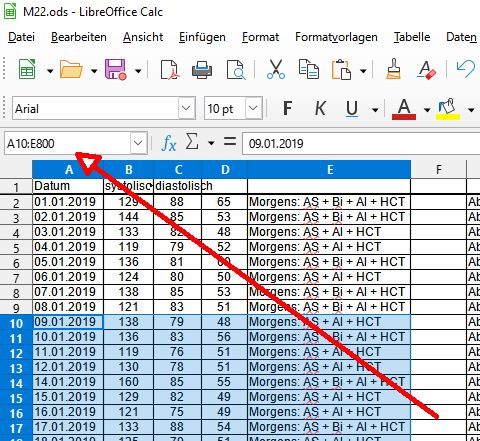Screen dimensions: 480x441
Task: Expand the Name Box dropdown
Action: coord(138,143)
